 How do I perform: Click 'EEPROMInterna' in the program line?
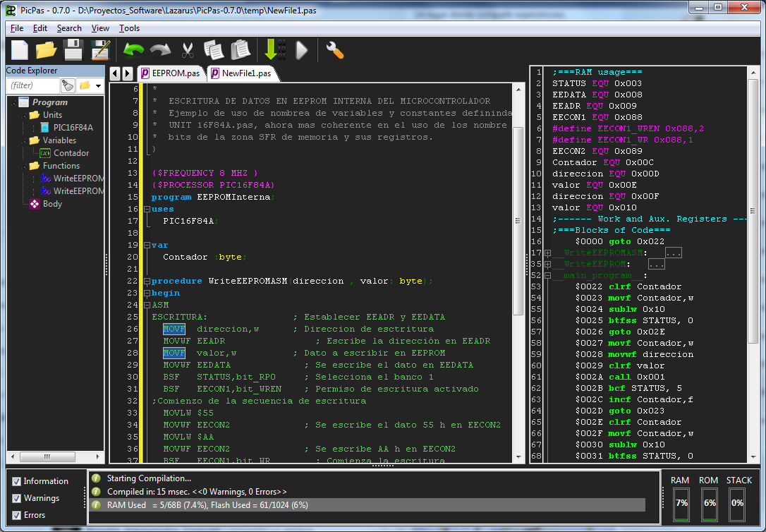(233, 198)
